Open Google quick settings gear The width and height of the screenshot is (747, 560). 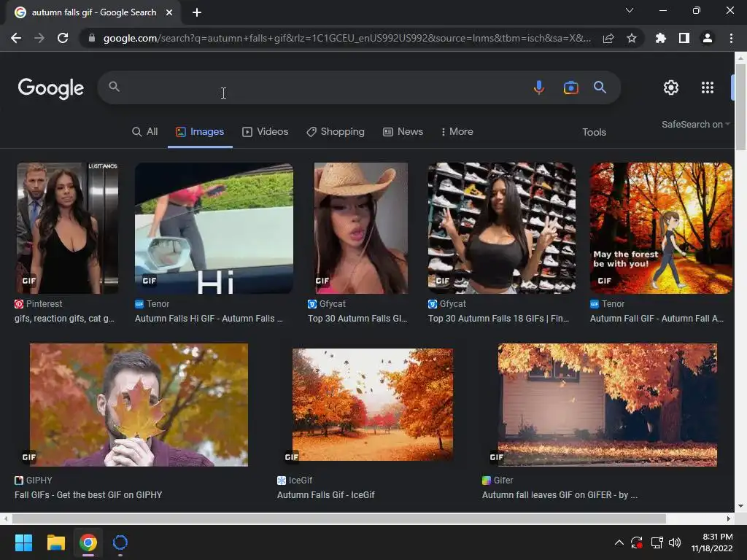[x=671, y=87]
